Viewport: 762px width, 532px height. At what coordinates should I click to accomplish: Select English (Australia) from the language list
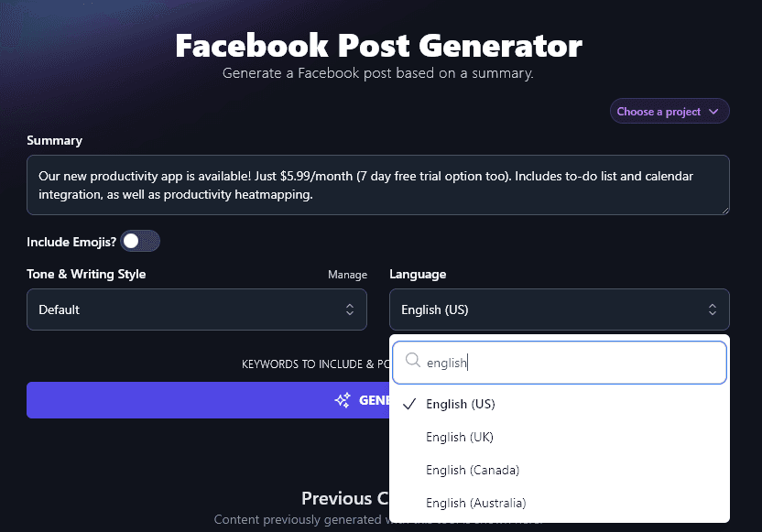point(476,503)
